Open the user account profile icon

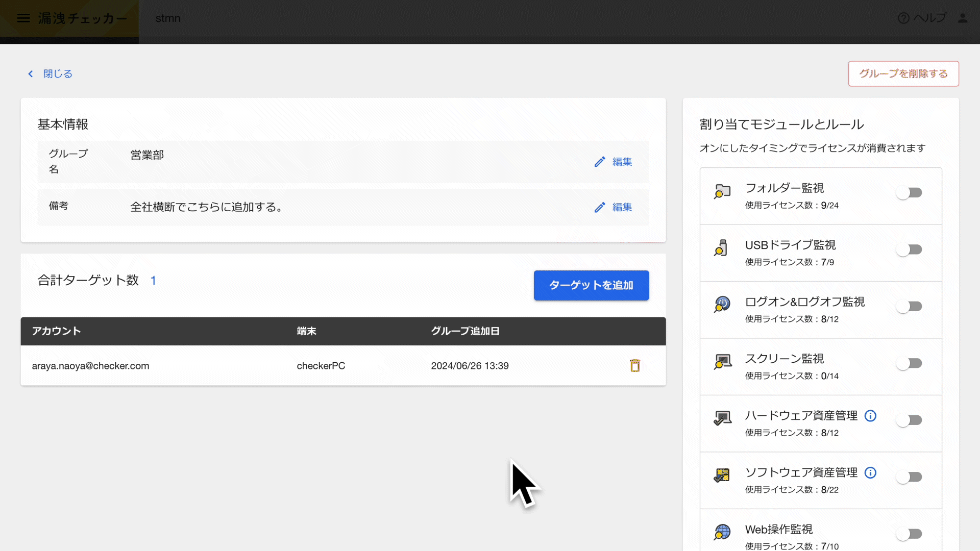pos(963,18)
